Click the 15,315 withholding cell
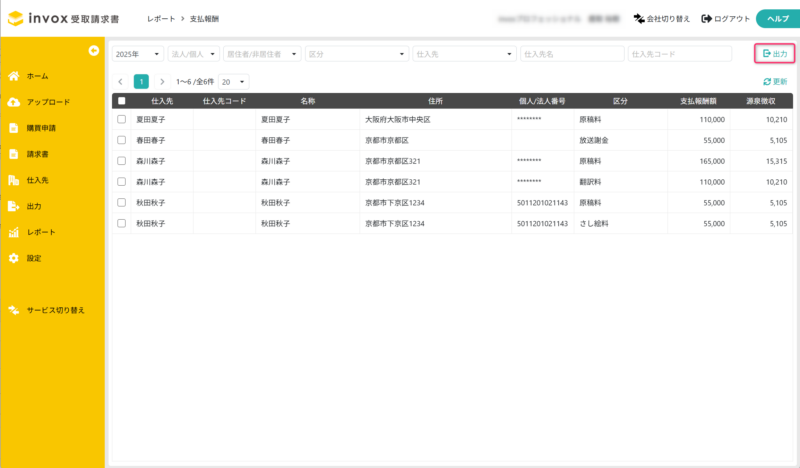The height and width of the screenshot is (468, 800). pos(777,161)
